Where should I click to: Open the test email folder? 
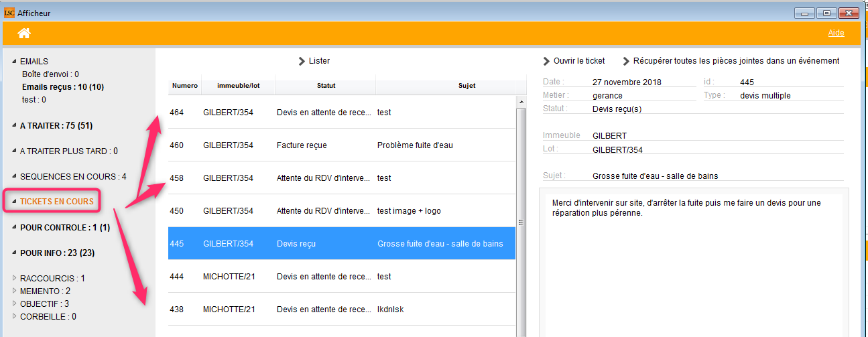(34, 100)
